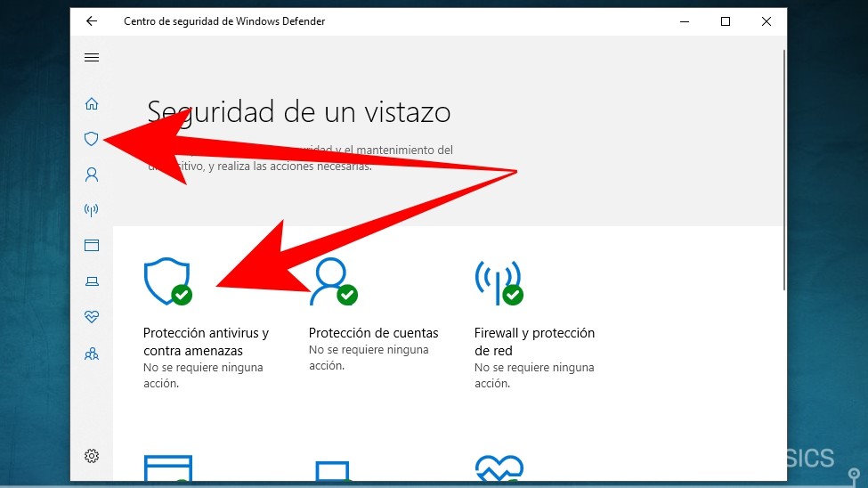Click the device security laptop tile icon
Screen dimensions: 868x488
[x=332, y=471]
